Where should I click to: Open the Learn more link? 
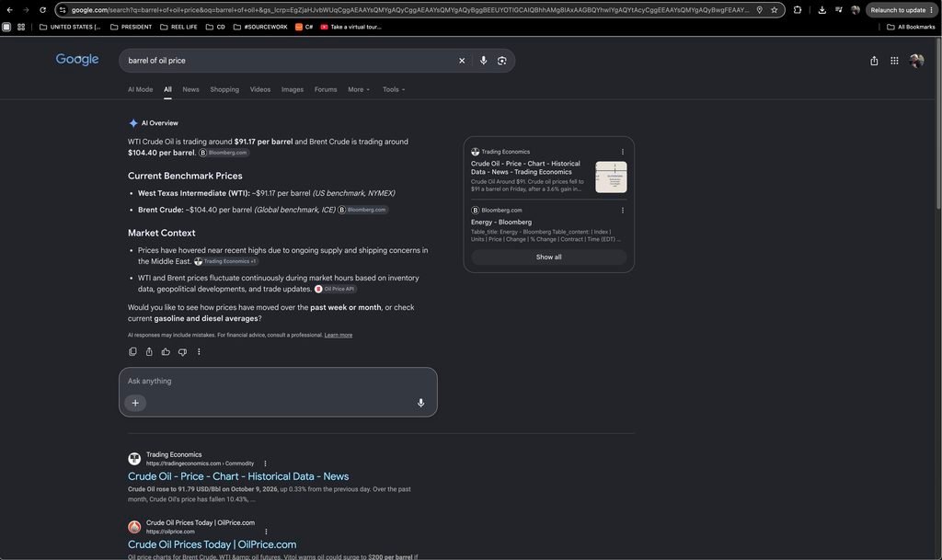coord(339,335)
